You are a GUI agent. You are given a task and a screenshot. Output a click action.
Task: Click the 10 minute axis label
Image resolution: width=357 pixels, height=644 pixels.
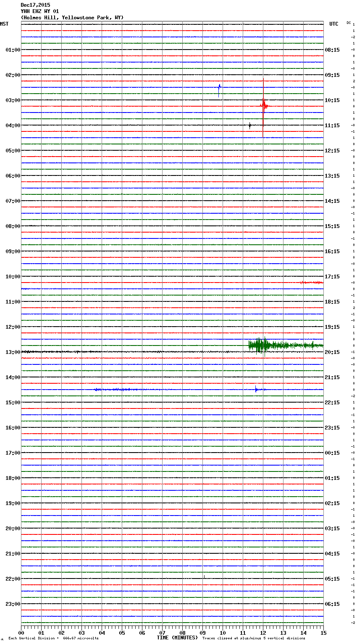point(223,633)
